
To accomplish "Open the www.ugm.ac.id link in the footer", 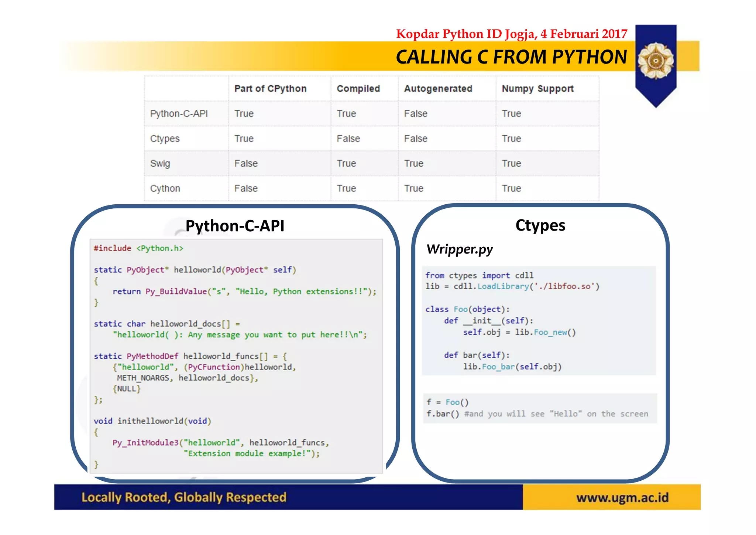I will [x=622, y=498].
